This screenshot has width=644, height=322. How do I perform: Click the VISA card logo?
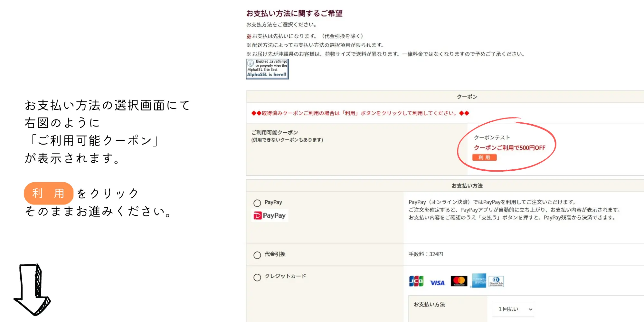[x=437, y=282]
